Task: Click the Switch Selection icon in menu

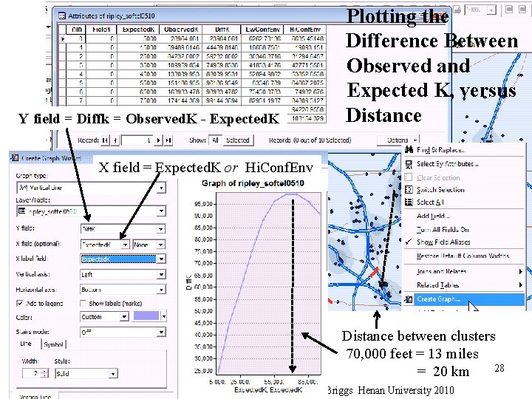Action: (x=409, y=190)
